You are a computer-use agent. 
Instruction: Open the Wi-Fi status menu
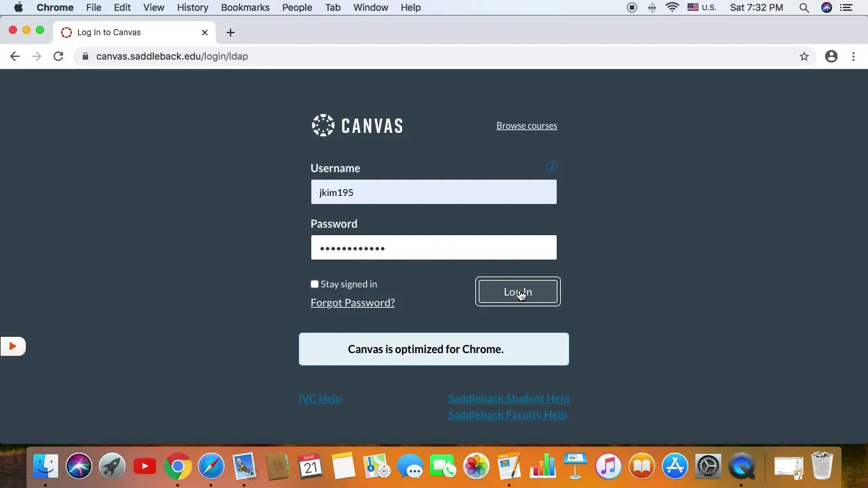[672, 7]
